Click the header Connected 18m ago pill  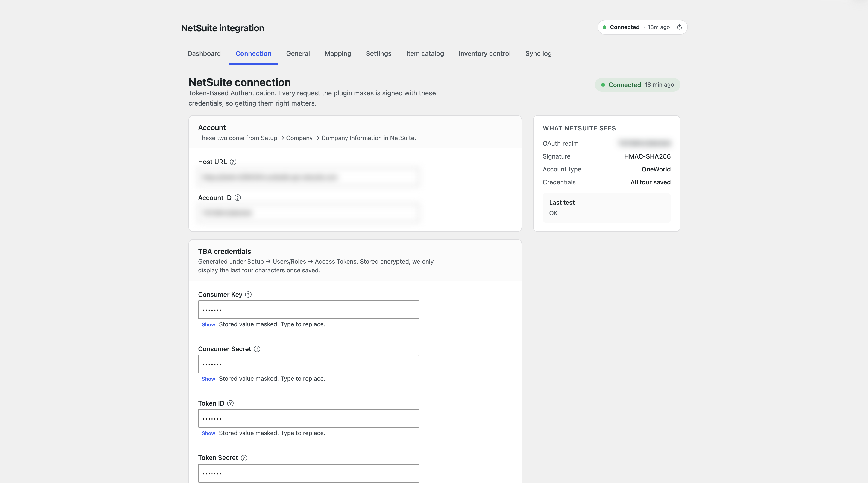(x=642, y=27)
